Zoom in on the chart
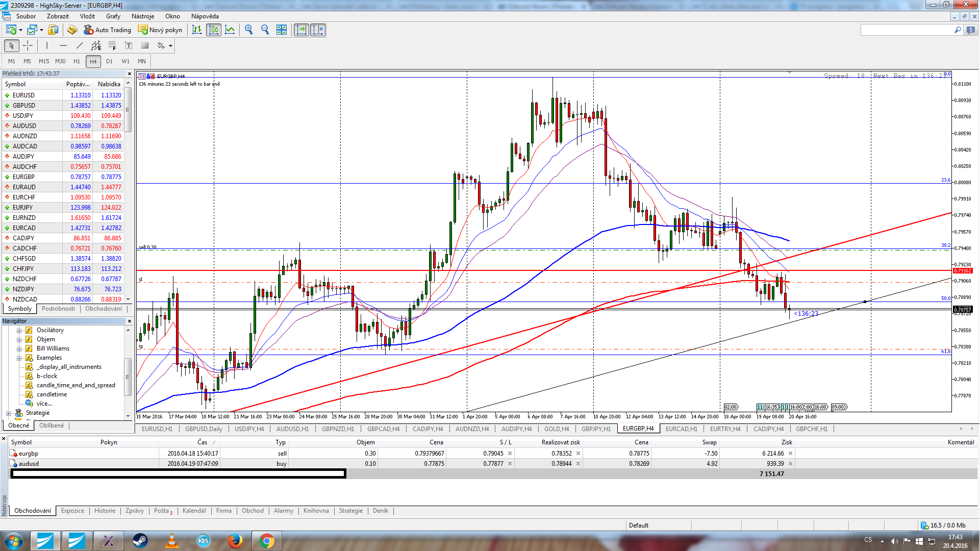Screen dimensions: 980x551 pos(248,30)
